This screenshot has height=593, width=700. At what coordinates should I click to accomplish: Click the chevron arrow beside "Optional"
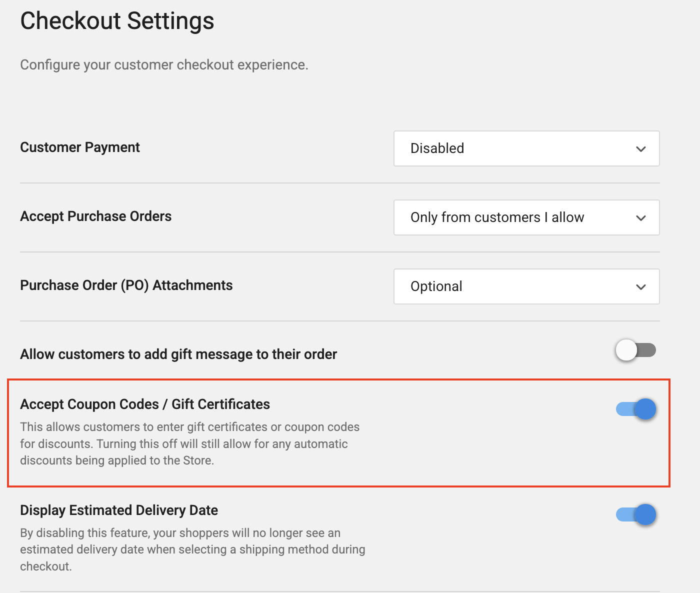pyautogui.click(x=640, y=287)
